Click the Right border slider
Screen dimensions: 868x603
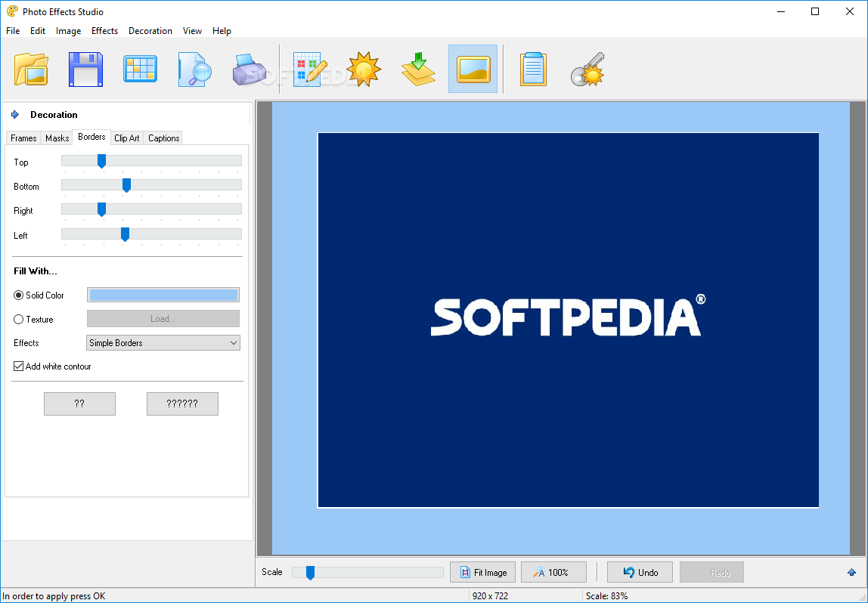pos(151,209)
